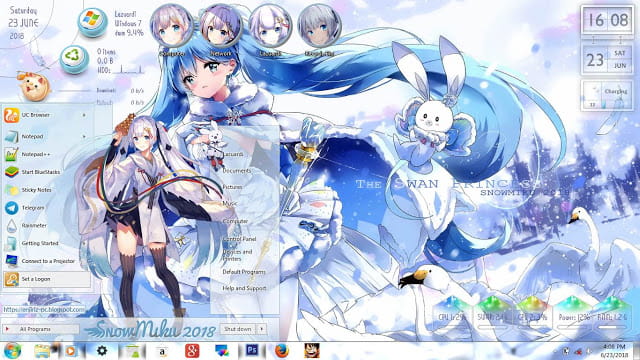
Task: Click the orange cat mascot icon
Action: (x=34, y=87)
